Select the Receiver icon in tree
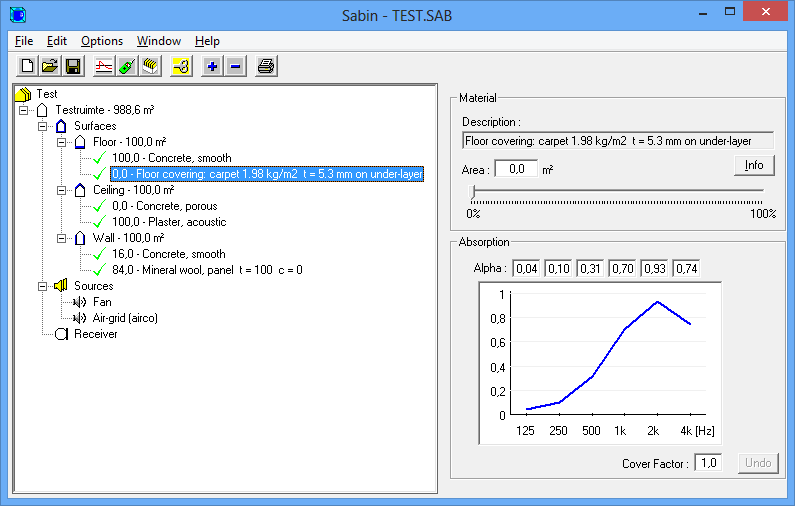 point(61,334)
